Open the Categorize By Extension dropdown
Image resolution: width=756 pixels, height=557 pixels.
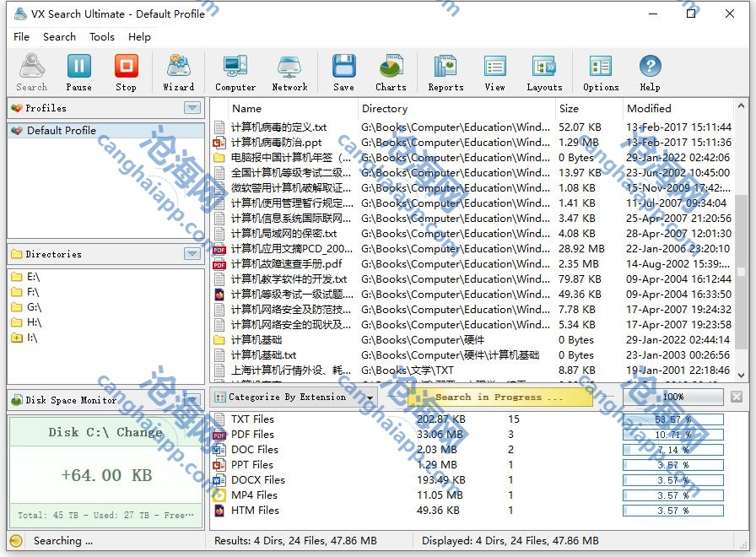pos(370,397)
